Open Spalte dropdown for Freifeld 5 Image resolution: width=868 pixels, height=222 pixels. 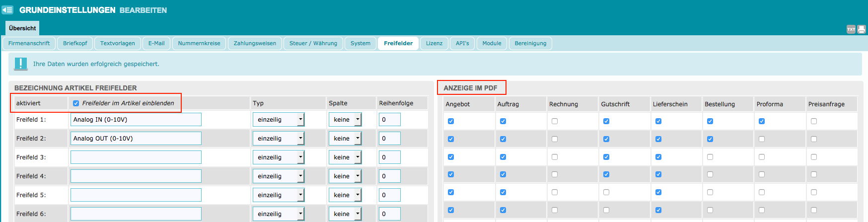pyautogui.click(x=345, y=195)
